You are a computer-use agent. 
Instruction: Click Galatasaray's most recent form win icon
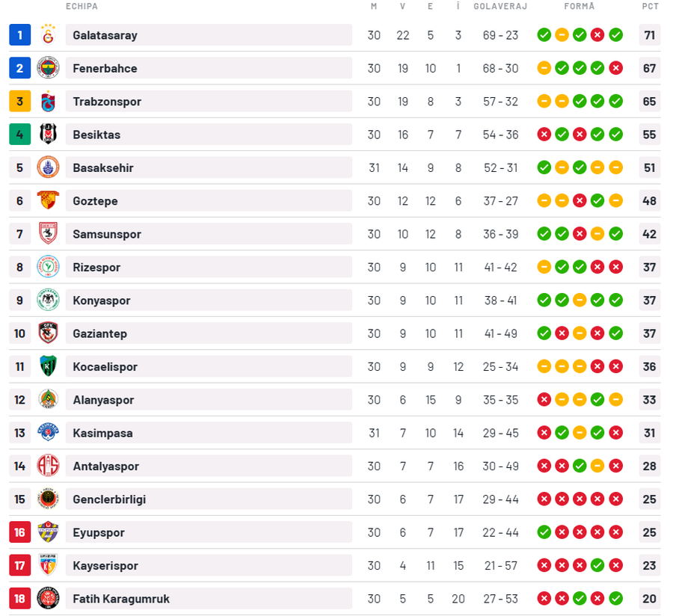[x=616, y=35]
